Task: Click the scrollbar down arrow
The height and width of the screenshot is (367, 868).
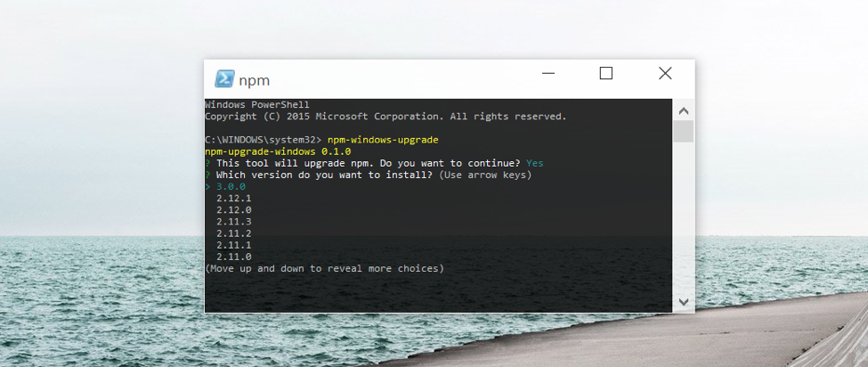Action: [683, 302]
